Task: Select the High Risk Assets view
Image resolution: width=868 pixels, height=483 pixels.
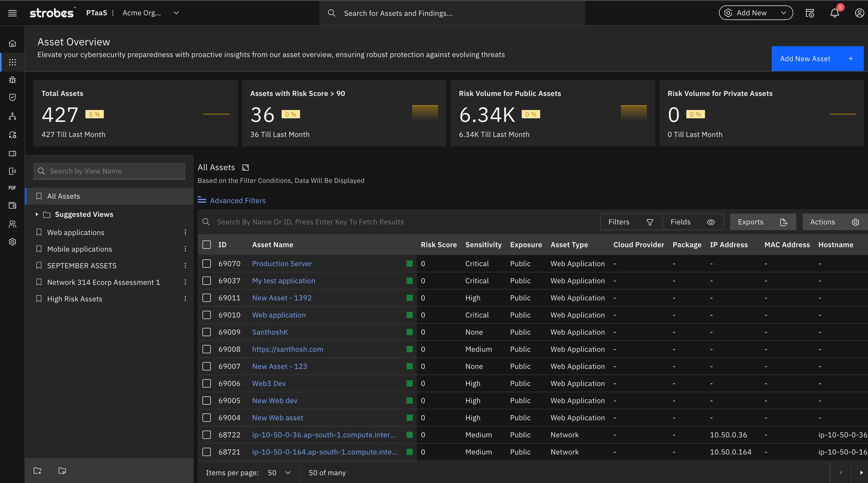Action: (x=74, y=299)
